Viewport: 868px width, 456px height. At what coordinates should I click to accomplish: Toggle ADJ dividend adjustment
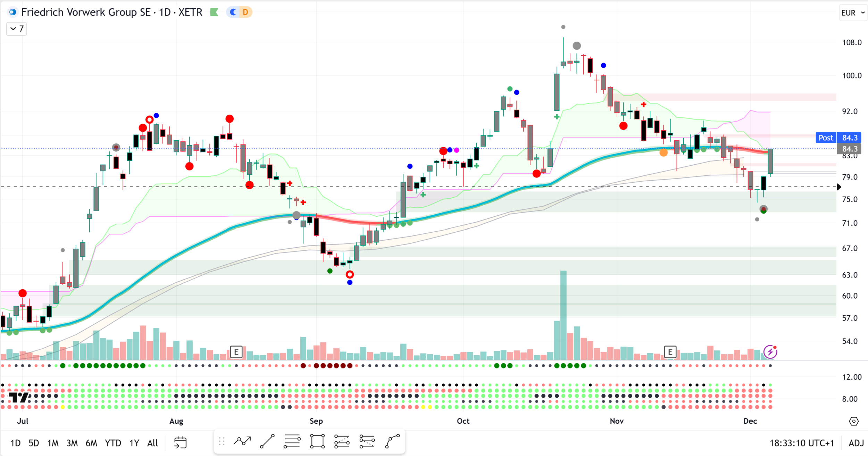click(x=856, y=443)
